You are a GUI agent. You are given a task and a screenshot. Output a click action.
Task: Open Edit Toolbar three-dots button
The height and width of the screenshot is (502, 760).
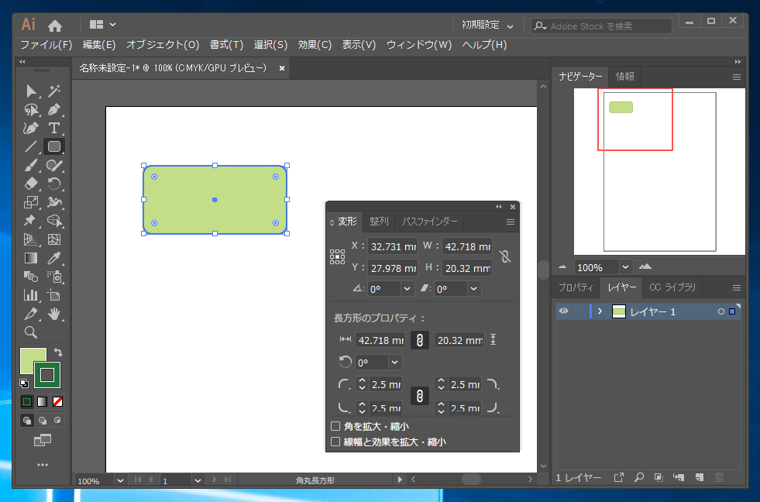click(x=43, y=465)
